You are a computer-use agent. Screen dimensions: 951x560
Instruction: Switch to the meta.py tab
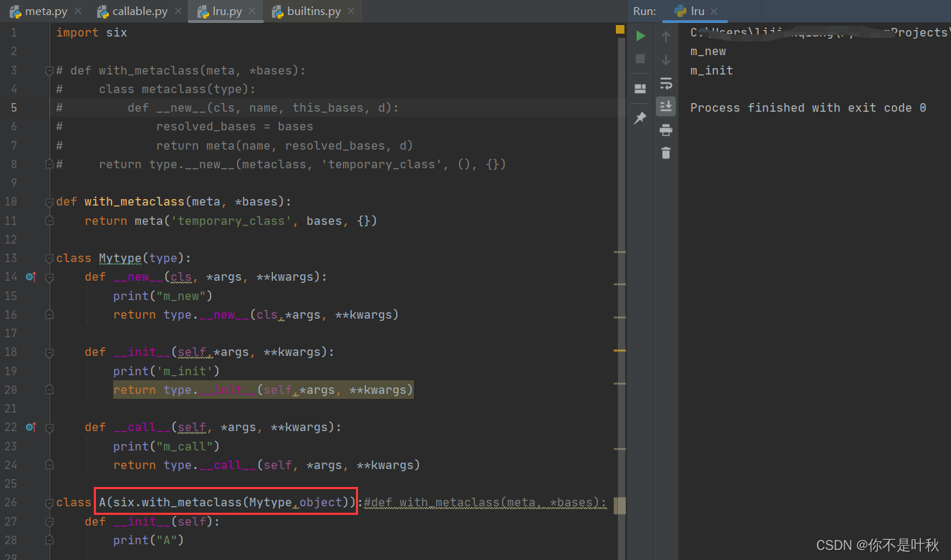[x=44, y=11]
